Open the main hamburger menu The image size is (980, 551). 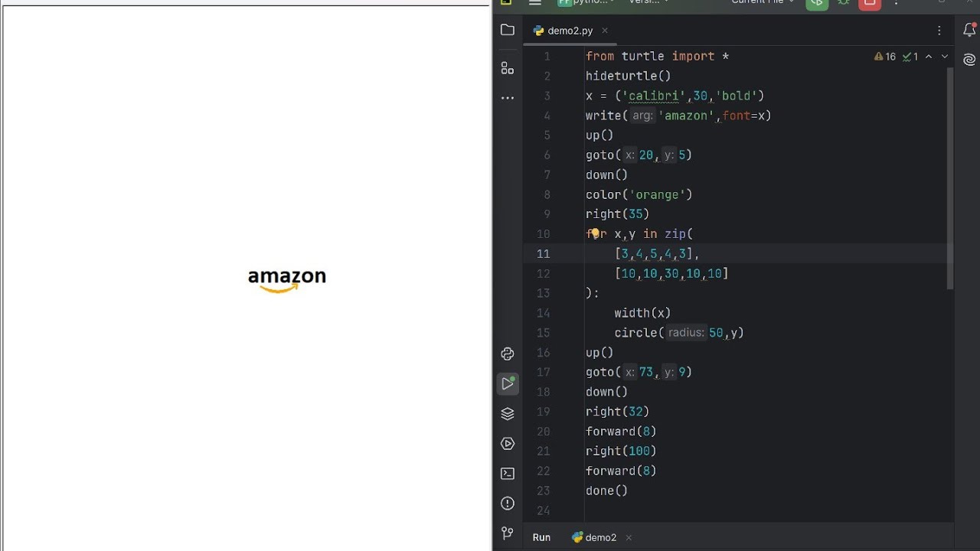(x=535, y=2)
